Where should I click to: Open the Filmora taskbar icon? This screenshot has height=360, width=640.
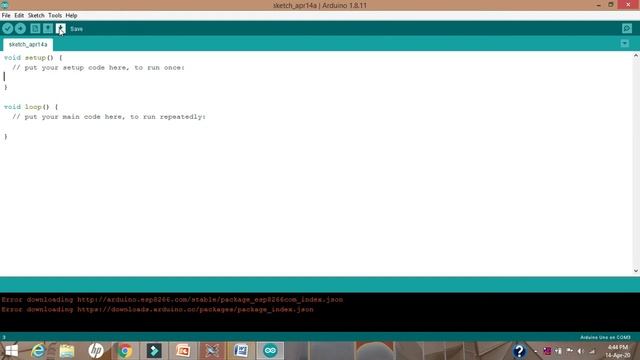click(x=154, y=351)
